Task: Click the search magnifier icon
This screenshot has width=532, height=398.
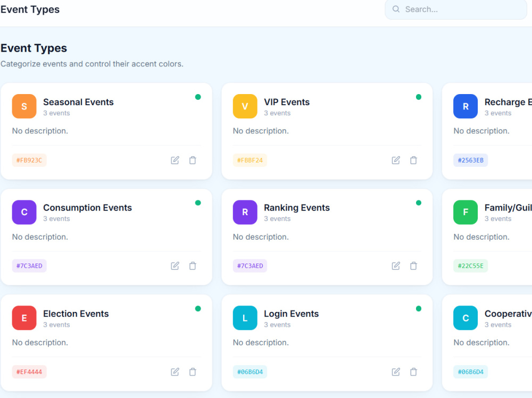Action: pyautogui.click(x=396, y=9)
